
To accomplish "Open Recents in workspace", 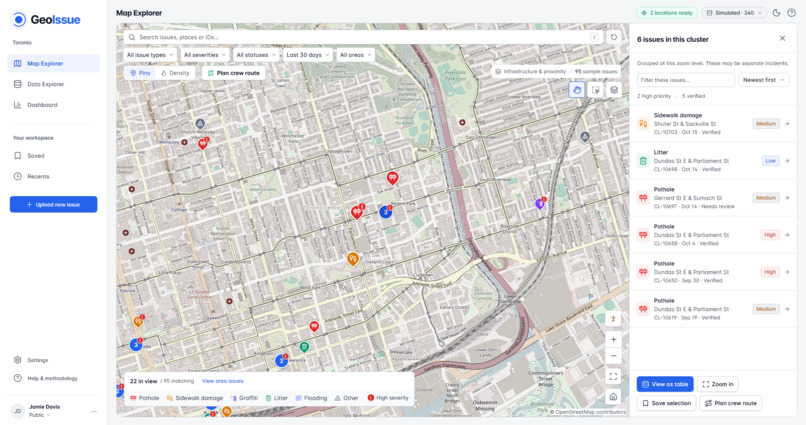I will pos(54,176).
